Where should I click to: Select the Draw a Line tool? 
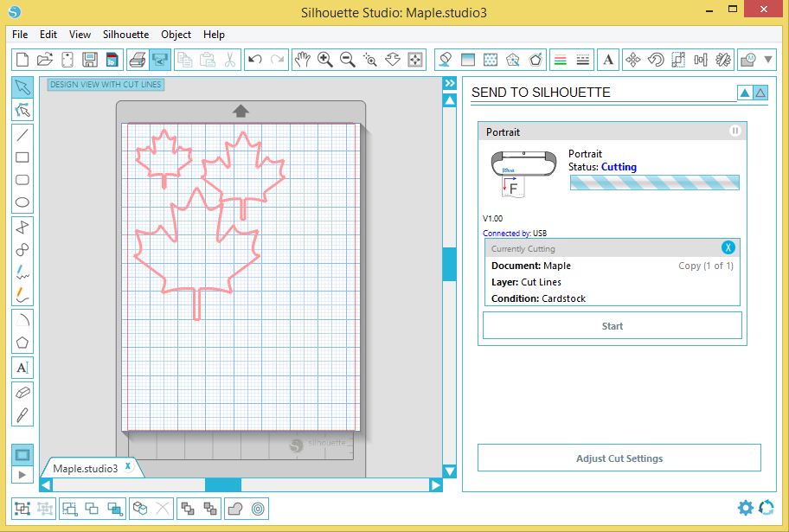pyautogui.click(x=22, y=135)
